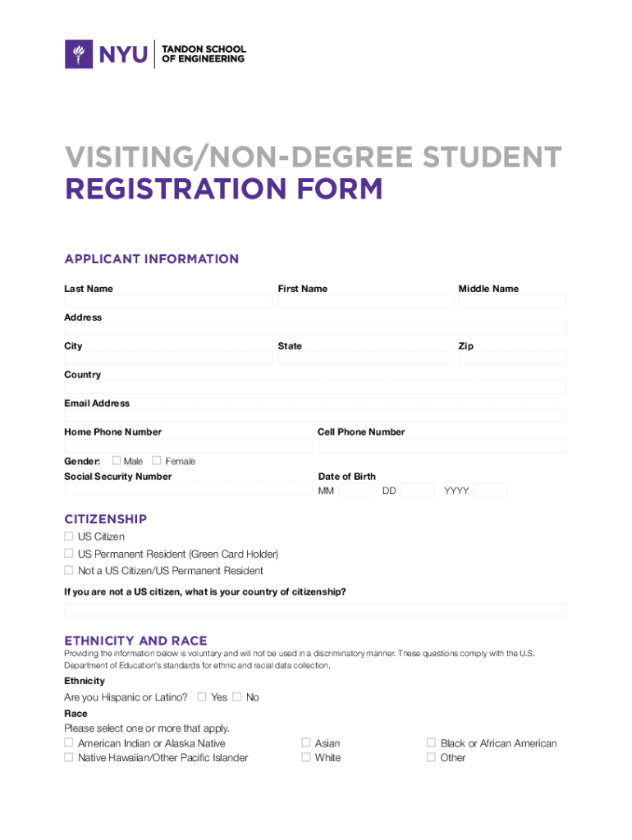The width and height of the screenshot is (632, 840).
Task: Click the birth month MM field
Action: point(355,491)
